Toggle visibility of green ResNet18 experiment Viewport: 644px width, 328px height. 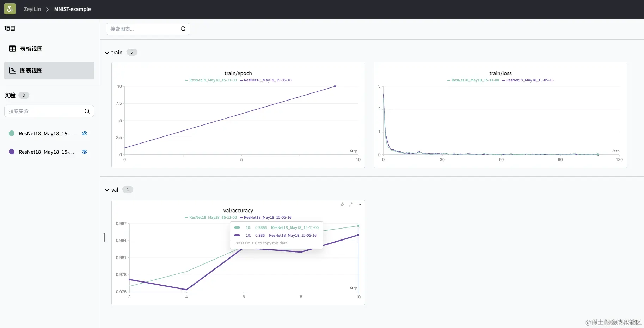pos(85,133)
